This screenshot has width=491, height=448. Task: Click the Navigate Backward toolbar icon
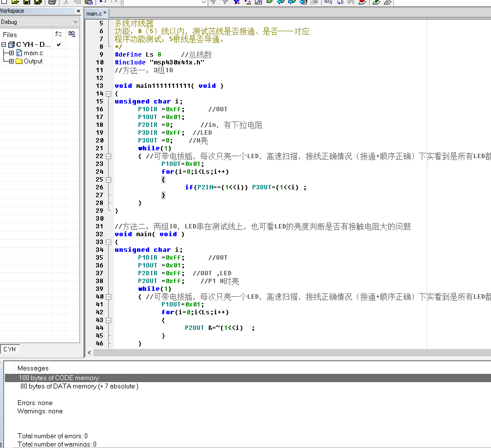(x=303, y=2)
